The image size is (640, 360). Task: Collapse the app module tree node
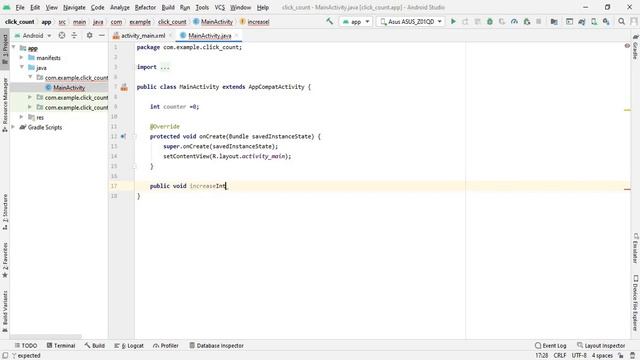[13, 48]
